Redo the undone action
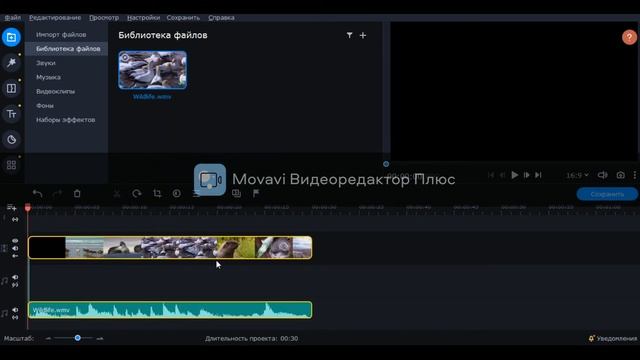Screen dimensions: 640x360 click(57, 193)
